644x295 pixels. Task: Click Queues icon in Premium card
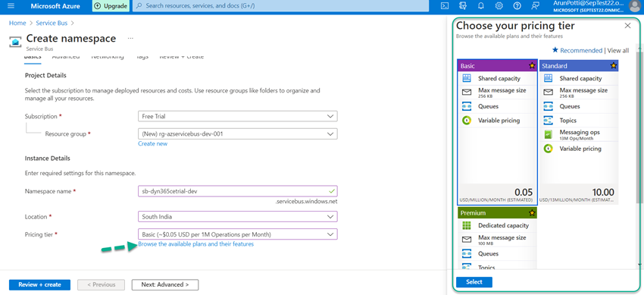pyautogui.click(x=467, y=253)
